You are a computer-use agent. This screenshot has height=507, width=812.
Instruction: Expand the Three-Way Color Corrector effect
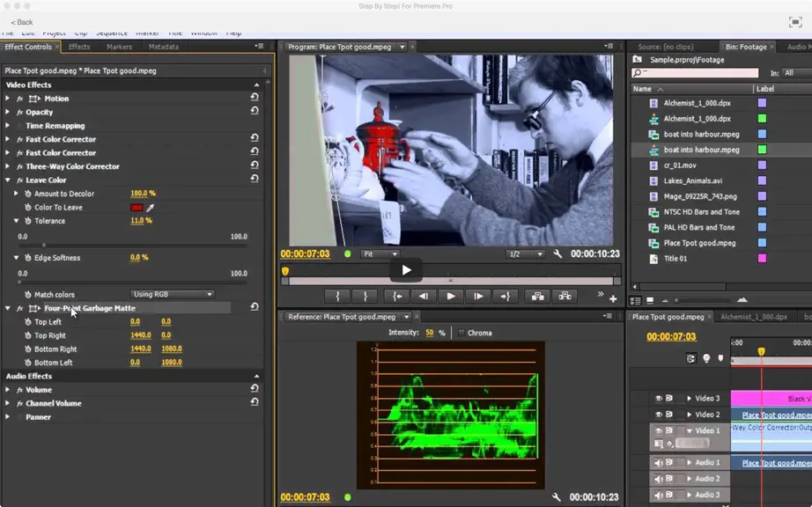(7, 166)
